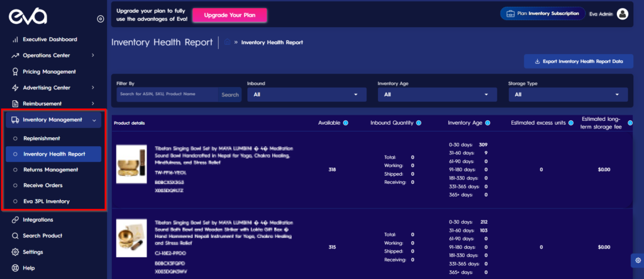Open the Inbound filter dropdown
Image resolution: width=644 pixels, height=279 pixels.
point(307,94)
